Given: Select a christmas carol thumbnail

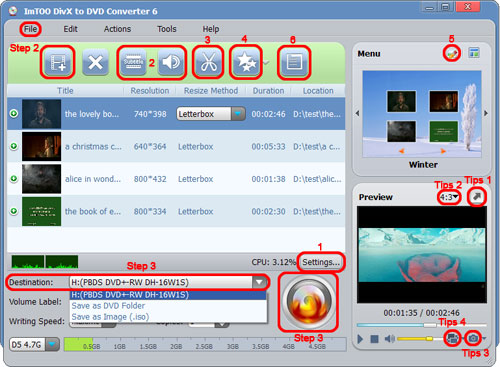Looking at the screenshot, I should click(41, 146).
